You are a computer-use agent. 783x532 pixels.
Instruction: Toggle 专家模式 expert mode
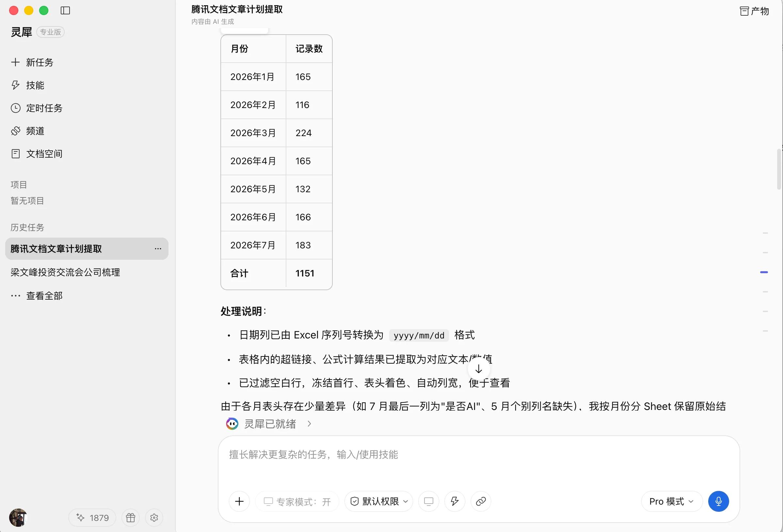click(297, 501)
